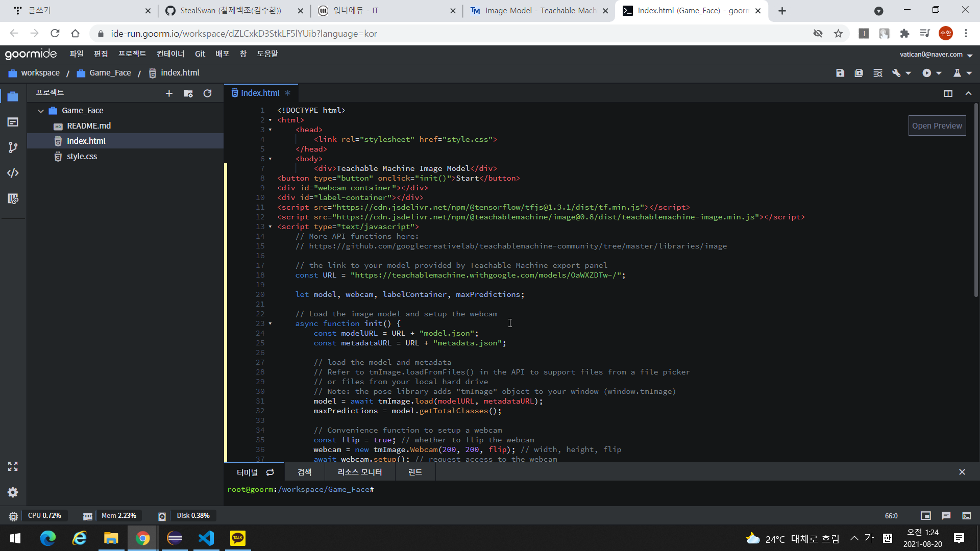Toggle split editor layout icon
Image resolution: width=980 pixels, height=551 pixels.
948,93
